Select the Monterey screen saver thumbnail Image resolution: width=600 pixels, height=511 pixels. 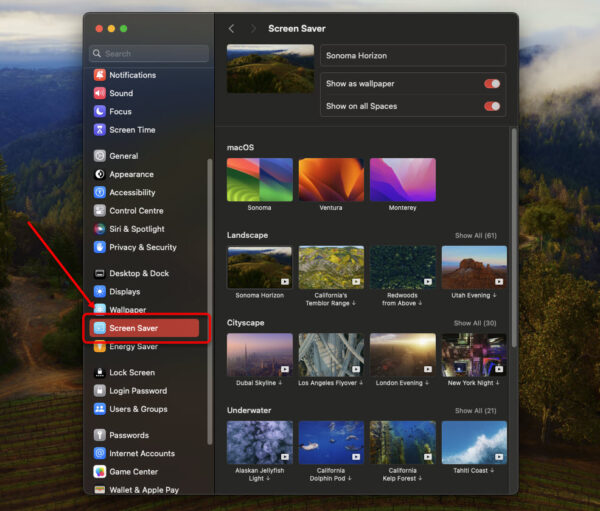(x=403, y=180)
